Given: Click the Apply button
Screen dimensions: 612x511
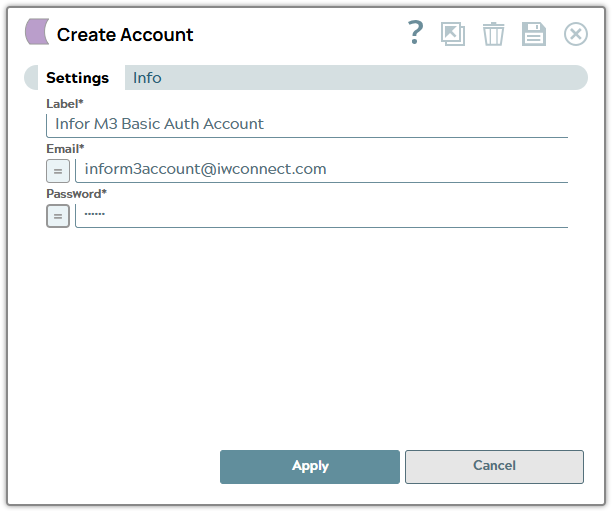Looking at the screenshot, I should click(x=310, y=467).
